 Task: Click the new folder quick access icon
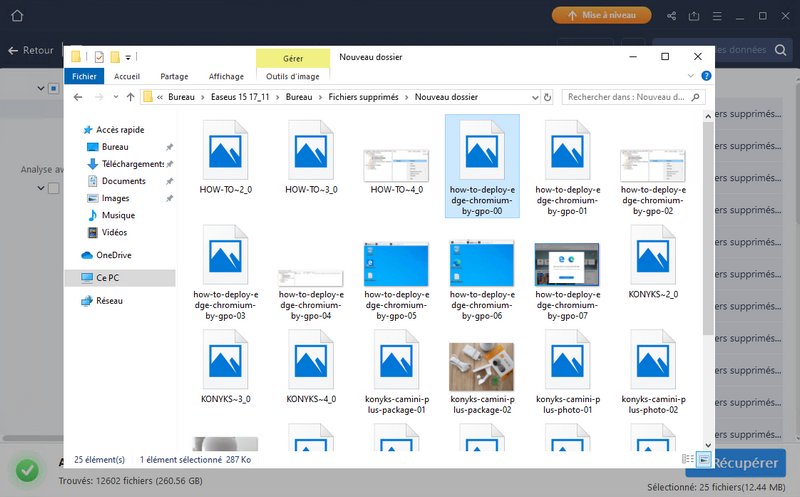[x=115, y=57]
